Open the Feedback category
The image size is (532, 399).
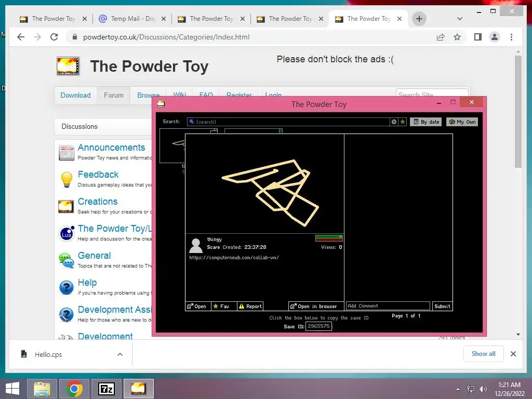tap(98, 175)
